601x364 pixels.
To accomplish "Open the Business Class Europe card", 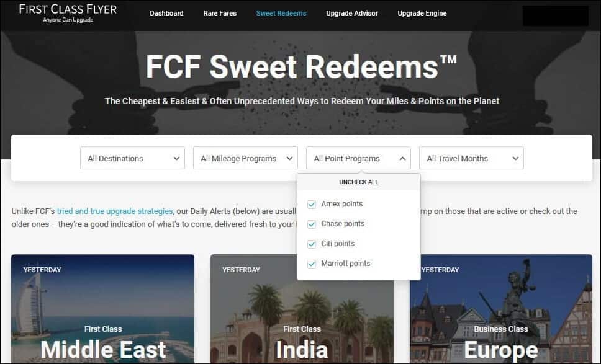I will (x=501, y=309).
